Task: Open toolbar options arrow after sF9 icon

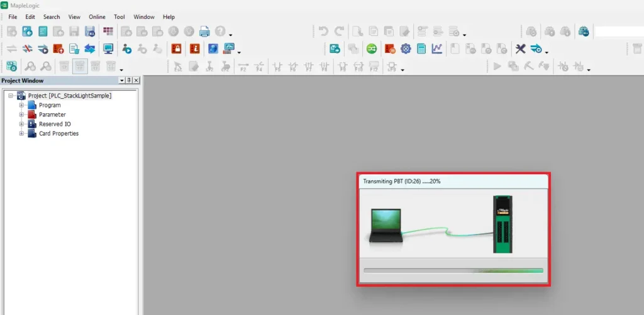Action: [x=402, y=70]
